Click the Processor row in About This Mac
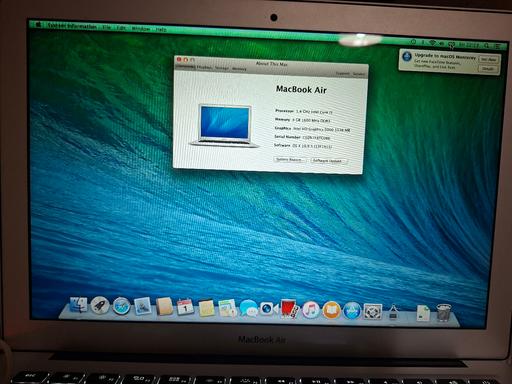The height and width of the screenshot is (384, 512). point(304,111)
